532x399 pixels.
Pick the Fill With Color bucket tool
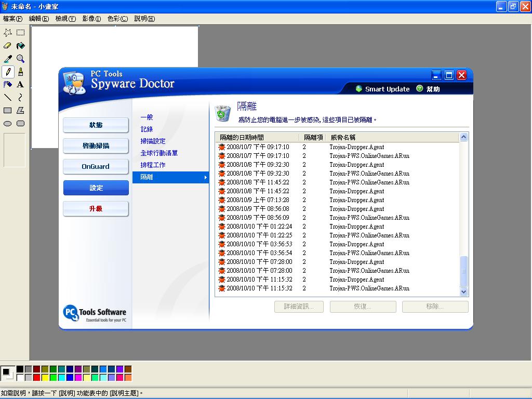point(21,46)
